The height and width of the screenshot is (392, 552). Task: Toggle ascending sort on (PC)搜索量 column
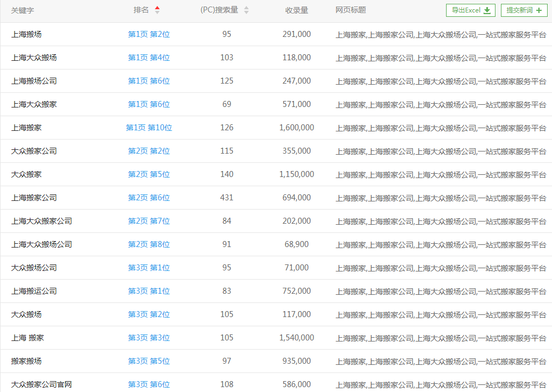tap(246, 7)
